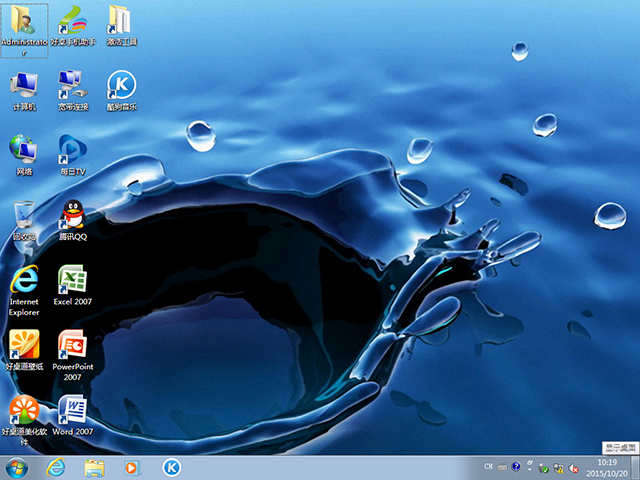Select the PowerPoint 2007 desktop shortcut
This screenshot has width=640, height=480.
coord(73,354)
